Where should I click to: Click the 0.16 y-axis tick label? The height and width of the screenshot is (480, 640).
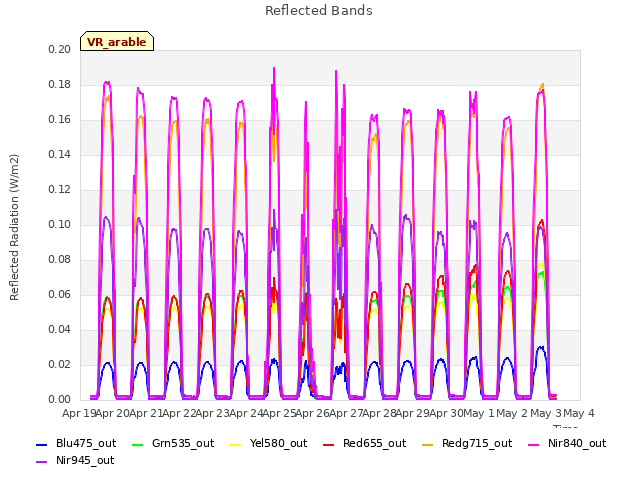59,120
